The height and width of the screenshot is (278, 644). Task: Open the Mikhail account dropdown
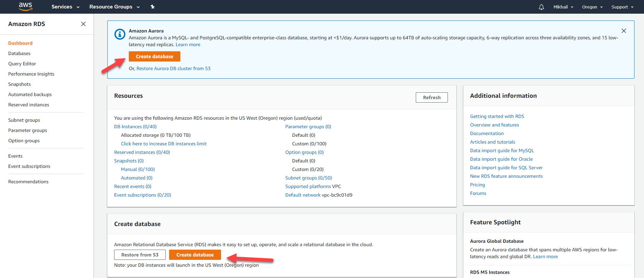tap(563, 7)
